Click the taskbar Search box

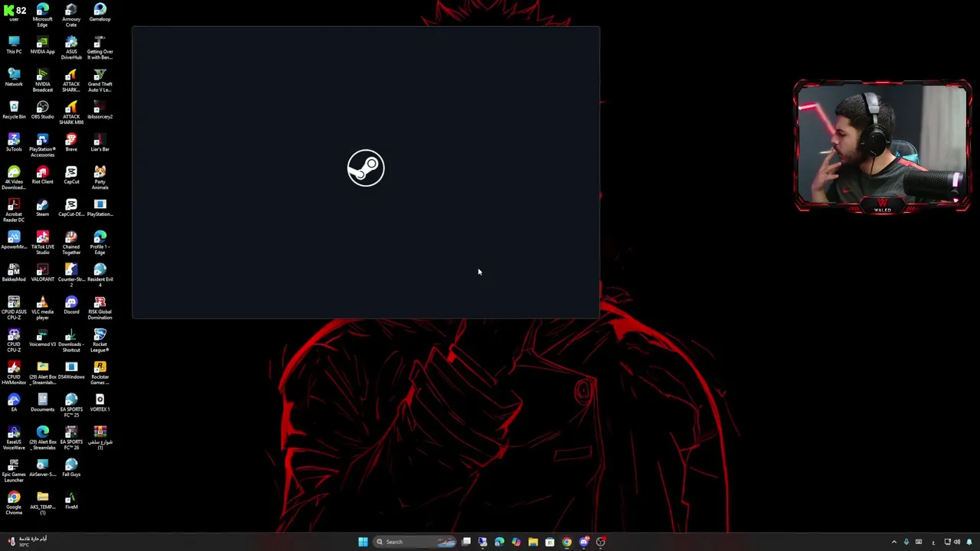(416, 542)
